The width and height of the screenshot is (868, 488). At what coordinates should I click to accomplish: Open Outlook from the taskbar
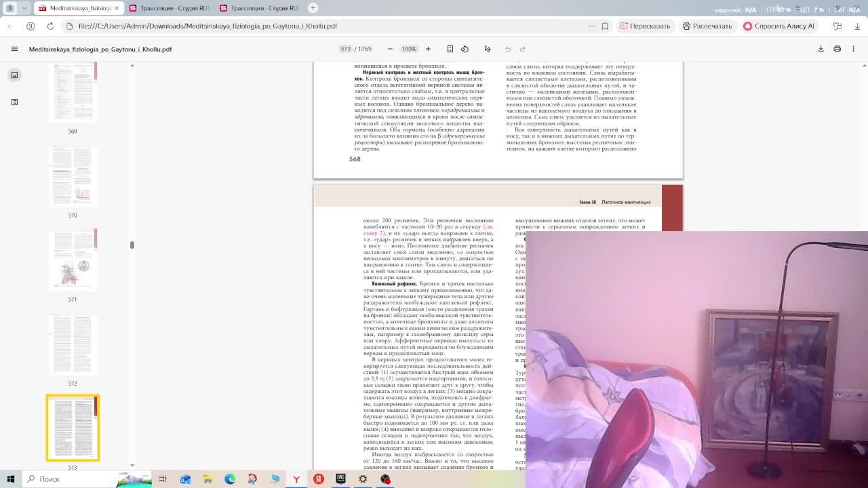coord(185,479)
